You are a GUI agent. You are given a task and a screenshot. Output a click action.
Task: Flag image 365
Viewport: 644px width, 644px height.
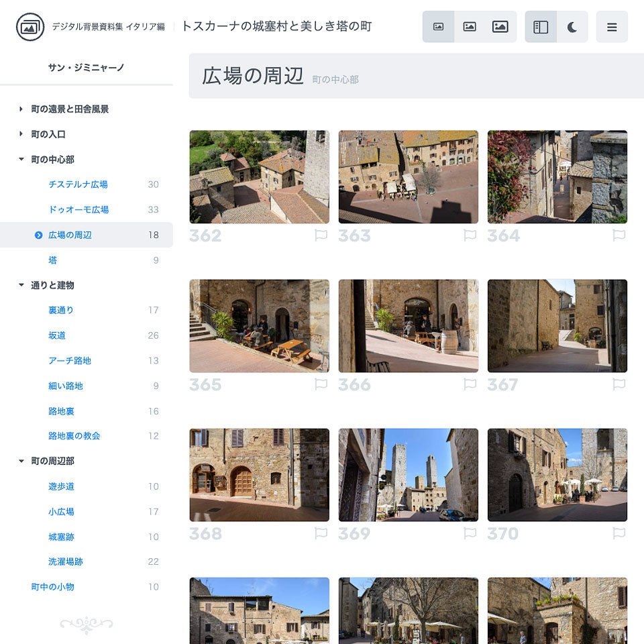[321, 384]
